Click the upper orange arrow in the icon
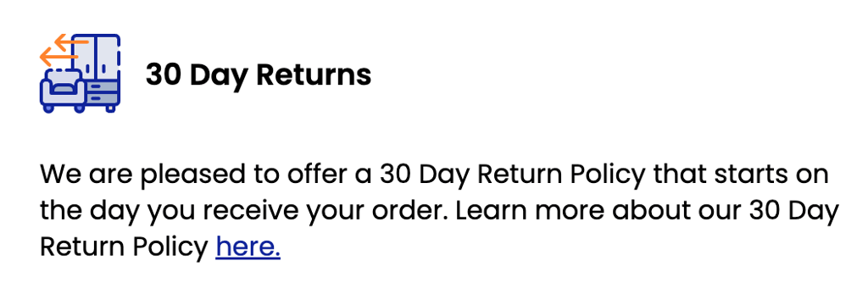868x305 pixels. click(x=71, y=42)
